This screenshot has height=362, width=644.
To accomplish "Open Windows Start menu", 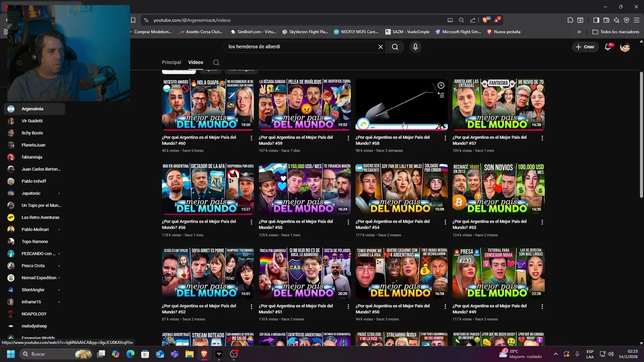I will pyautogui.click(x=11, y=354).
